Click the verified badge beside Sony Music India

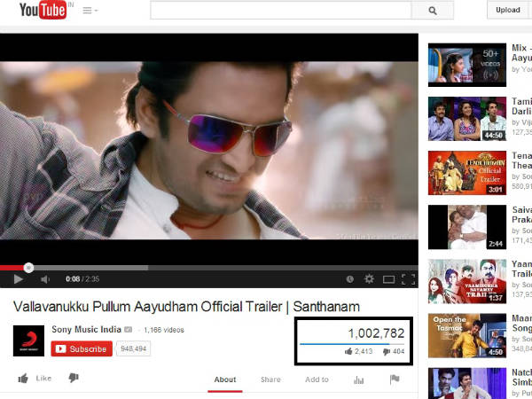click(x=129, y=330)
